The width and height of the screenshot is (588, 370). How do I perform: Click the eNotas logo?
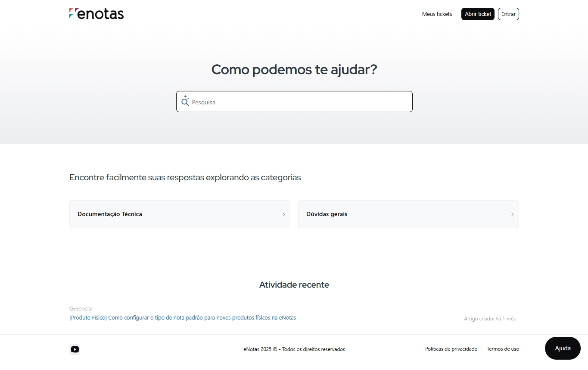[96, 14]
